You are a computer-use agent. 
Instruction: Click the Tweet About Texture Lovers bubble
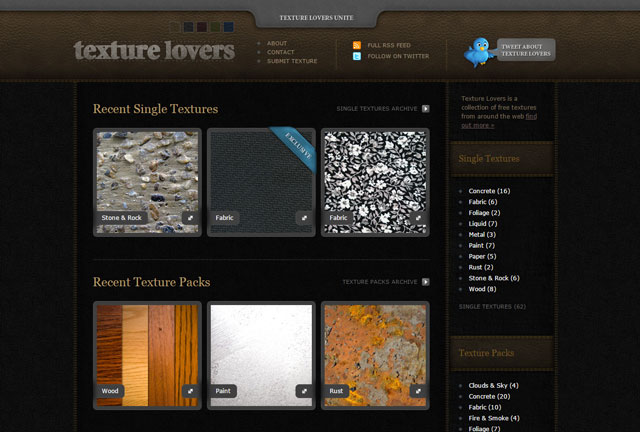[526, 50]
